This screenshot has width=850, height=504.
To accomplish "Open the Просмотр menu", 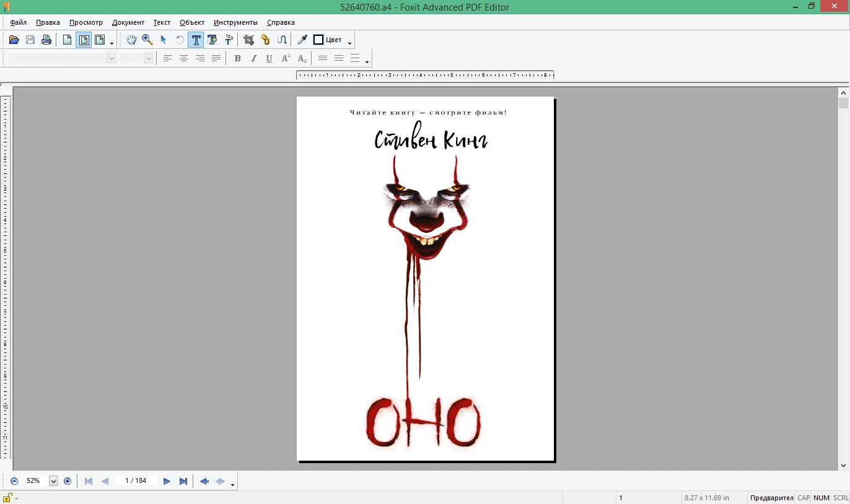I will (86, 22).
